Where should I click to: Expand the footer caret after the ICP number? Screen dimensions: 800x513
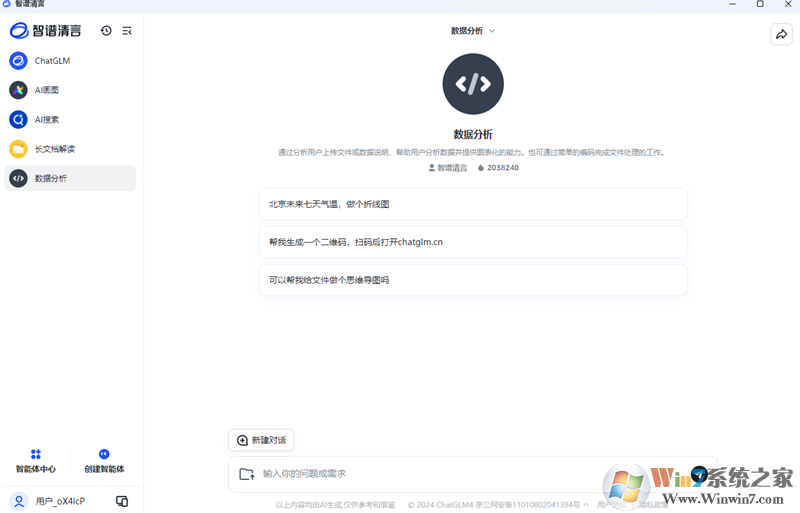pyautogui.click(x=586, y=504)
